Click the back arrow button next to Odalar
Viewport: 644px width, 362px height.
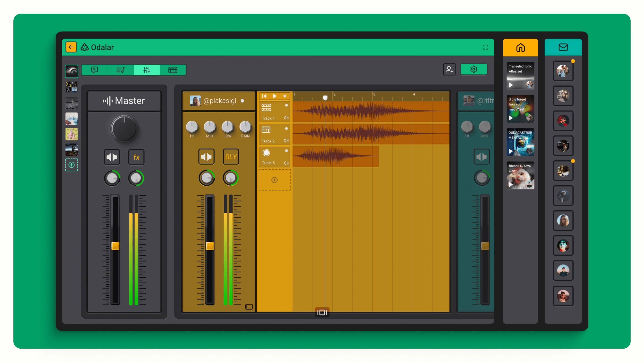coord(71,47)
